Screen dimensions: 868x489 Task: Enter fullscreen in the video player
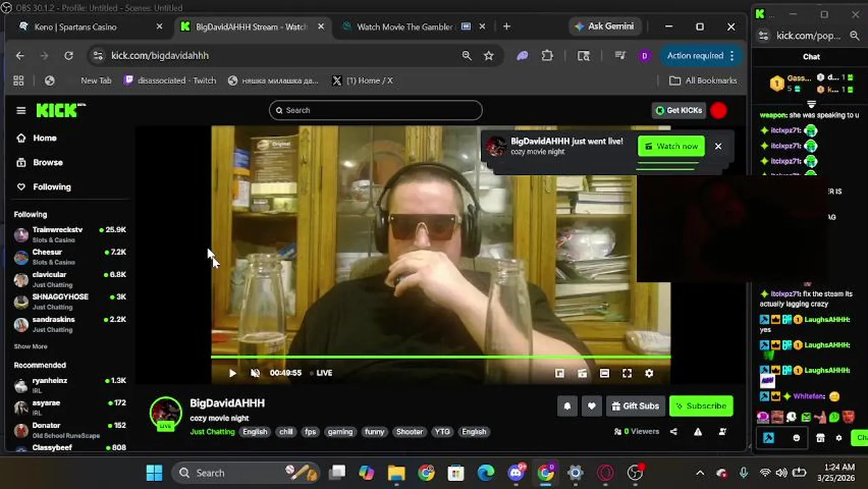click(627, 373)
